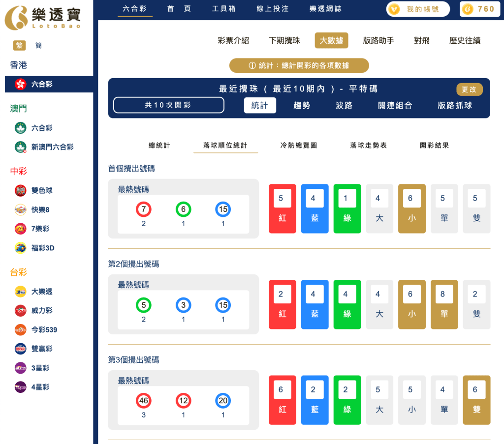This screenshot has height=444, width=504.
Task: Switch to the 趨勢 tab
Action: [301, 105]
